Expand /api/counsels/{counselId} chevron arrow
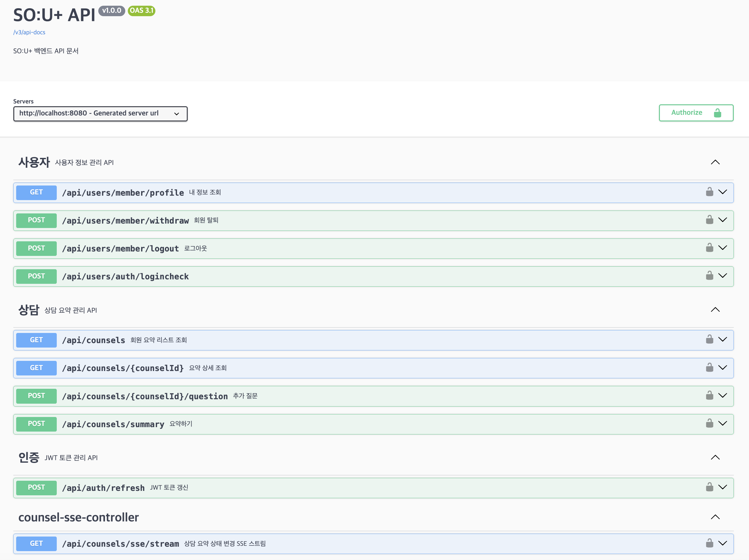This screenshot has width=749, height=560. coord(723,368)
